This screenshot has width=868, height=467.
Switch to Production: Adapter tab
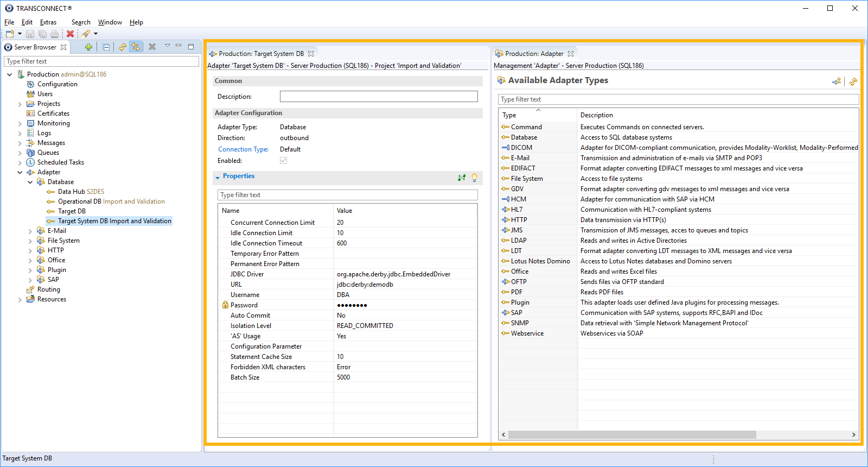pyautogui.click(x=534, y=54)
